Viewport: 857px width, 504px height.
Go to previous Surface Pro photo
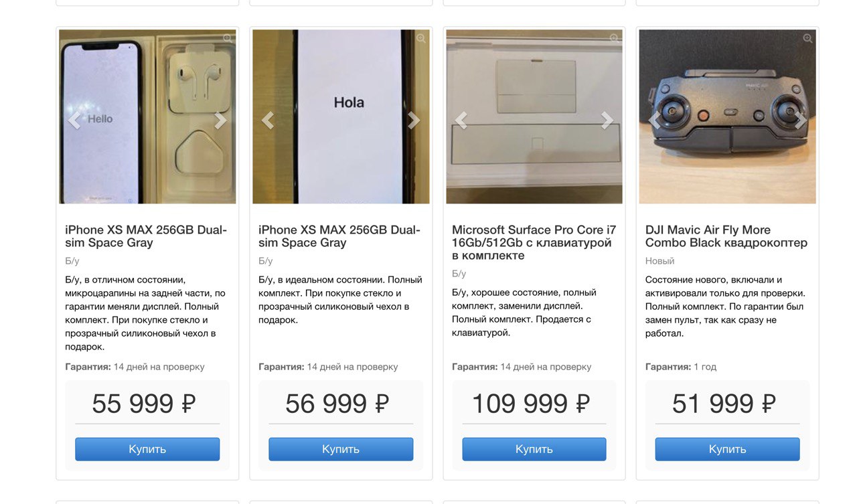tap(461, 120)
